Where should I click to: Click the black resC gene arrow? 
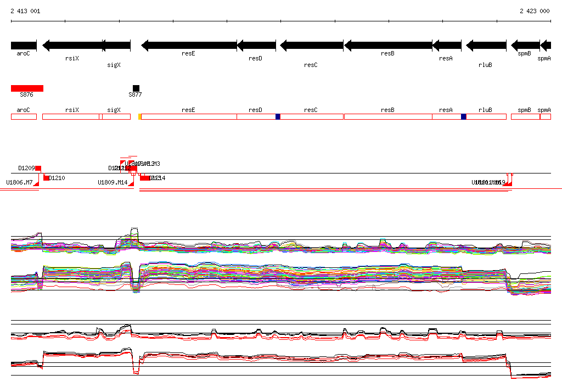coord(312,46)
